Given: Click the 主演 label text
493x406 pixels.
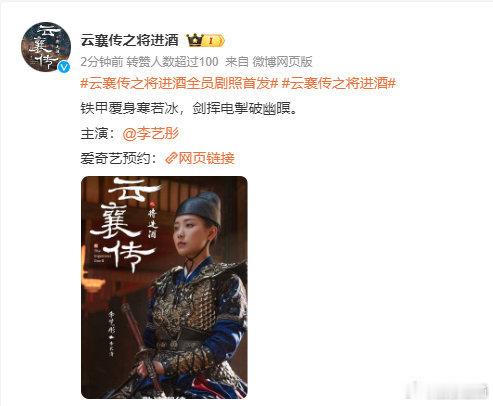Looking at the screenshot, I should pos(94,134).
